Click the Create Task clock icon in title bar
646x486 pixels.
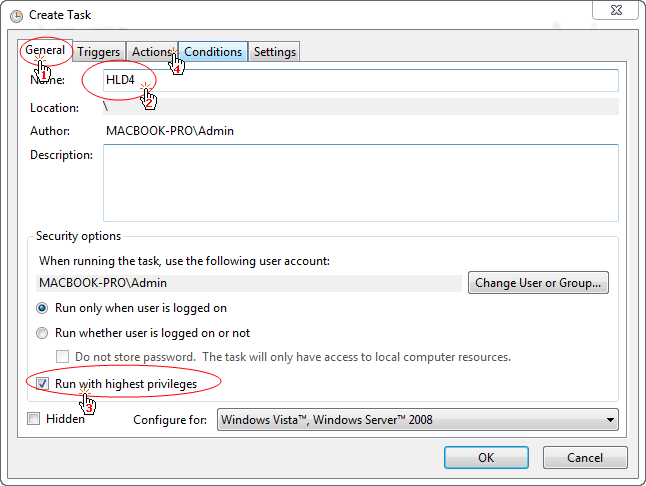tap(16, 16)
